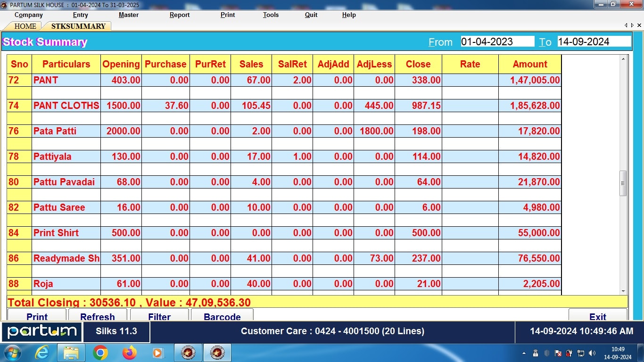Image resolution: width=644 pixels, height=362 pixels.
Task: Click the From date field showing 01-04-2023
Action: (497, 41)
